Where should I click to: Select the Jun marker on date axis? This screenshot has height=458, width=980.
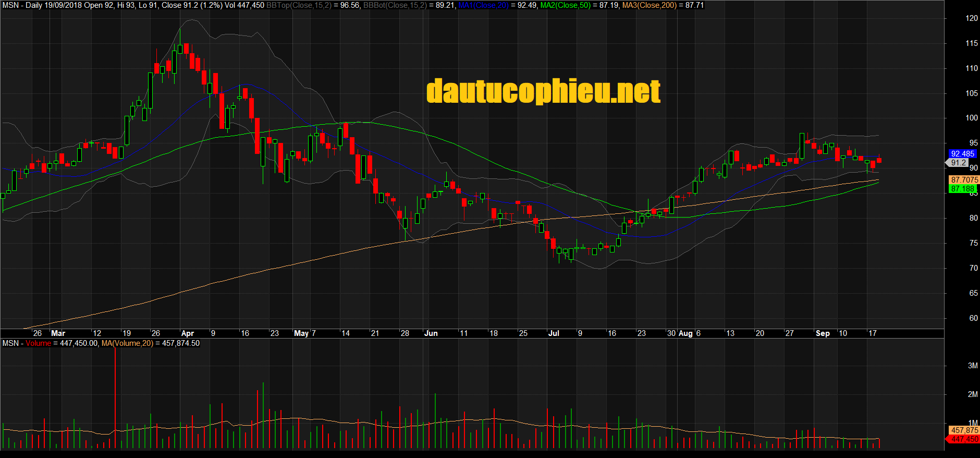coord(431,333)
